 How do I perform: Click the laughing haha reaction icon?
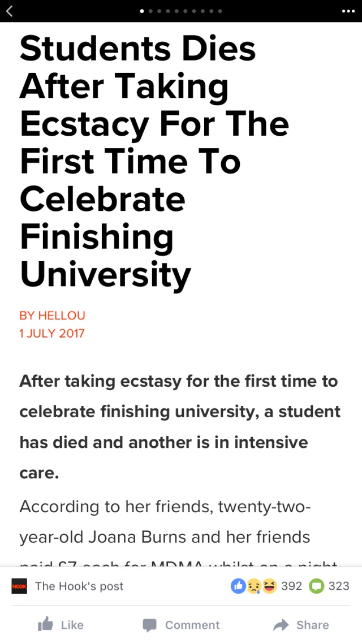tap(269, 586)
